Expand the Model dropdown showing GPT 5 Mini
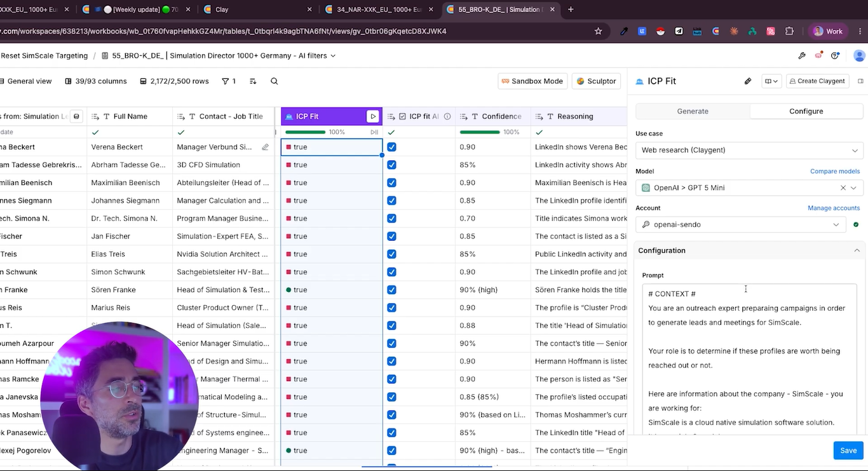Image resolution: width=868 pixels, height=471 pixels. 749,188
